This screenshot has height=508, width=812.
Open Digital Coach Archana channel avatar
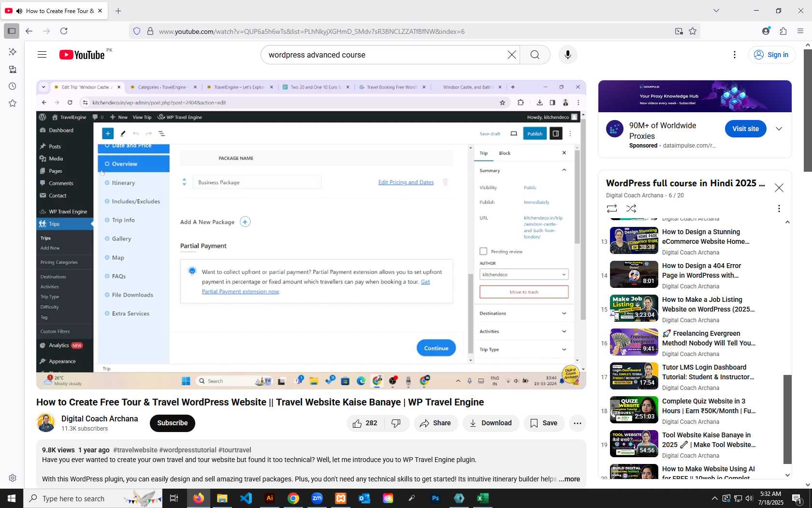46,423
